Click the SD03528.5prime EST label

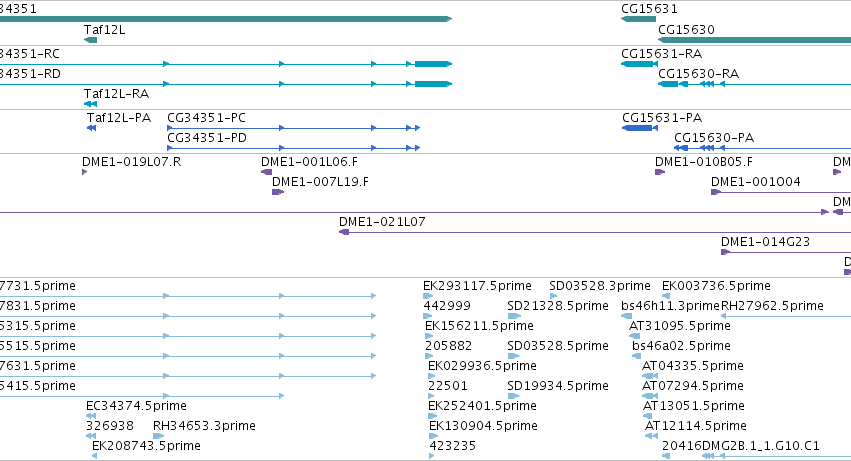point(558,346)
